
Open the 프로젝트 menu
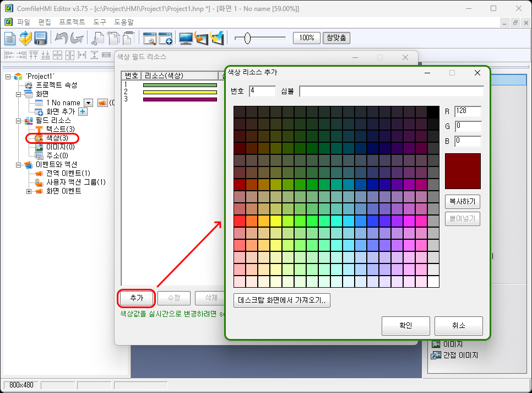click(x=72, y=23)
